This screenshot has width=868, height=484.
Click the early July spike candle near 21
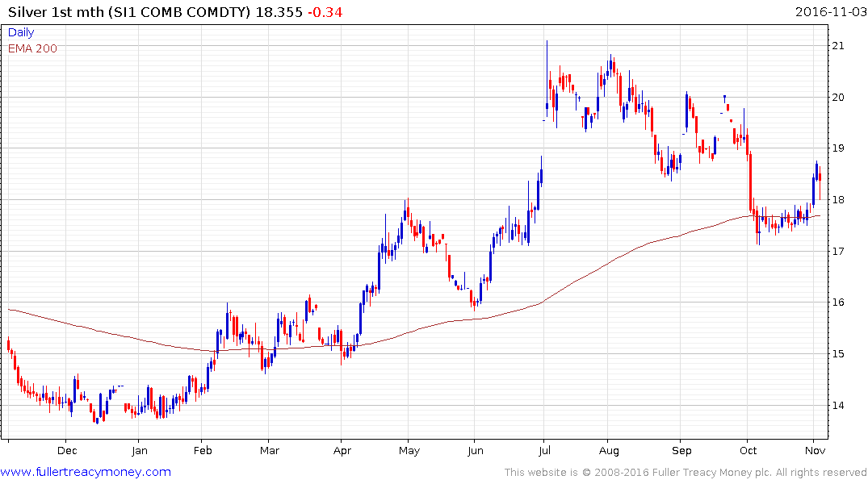point(547,77)
